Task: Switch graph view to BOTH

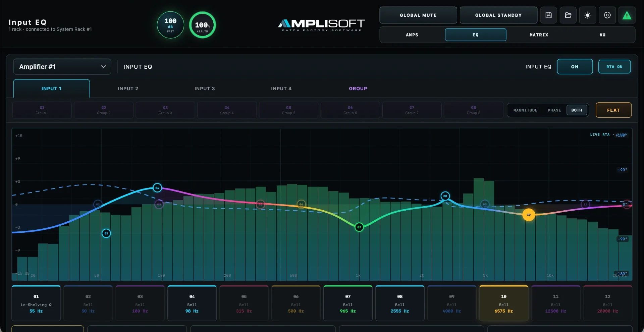Action: (x=577, y=110)
